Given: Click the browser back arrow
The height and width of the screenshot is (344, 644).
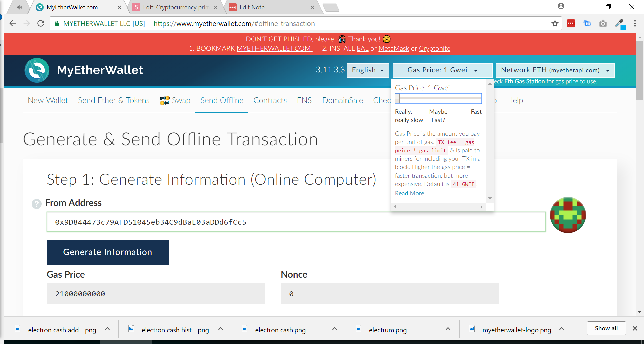Looking at the screenshot, I should [x=13, y=23].
